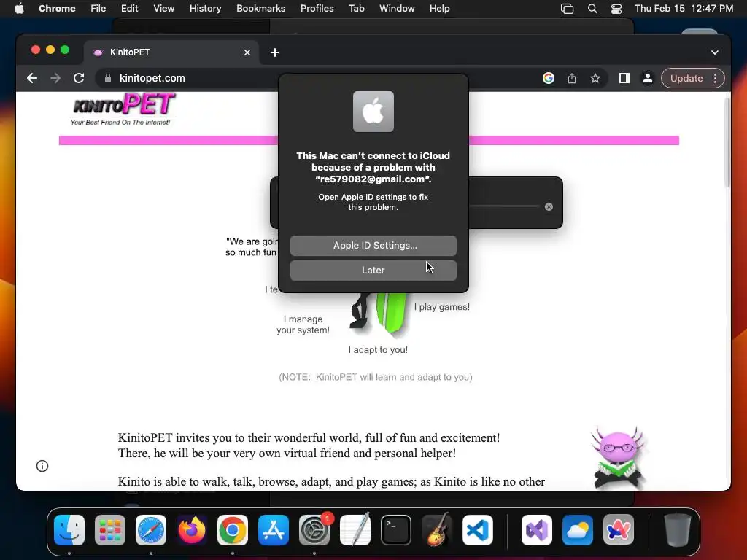Expand the tab search chevron
747x560 pixels.
click(x=715, y=52)
